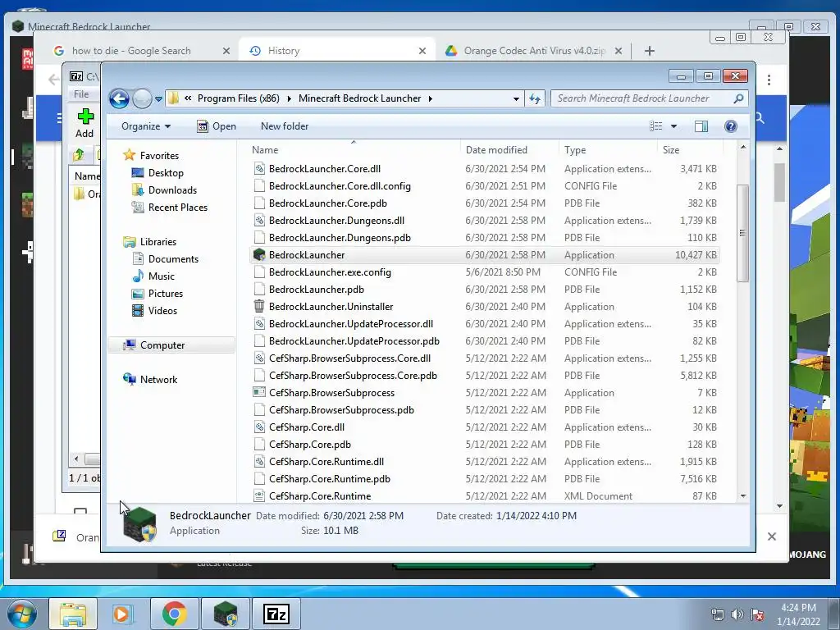The width and height of the screenshot is (840, 630).
Task: Go back with Explorer back arrow
Action: coord(119,98)
